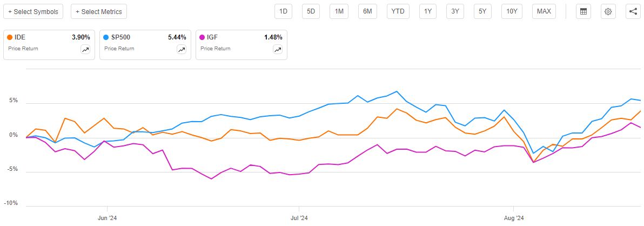Click the share chart icon

click(x=633, y=11)
